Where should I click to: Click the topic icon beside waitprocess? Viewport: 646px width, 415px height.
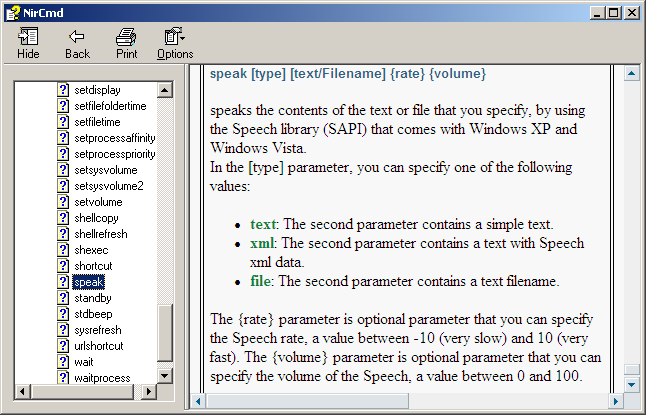[64, 378]
